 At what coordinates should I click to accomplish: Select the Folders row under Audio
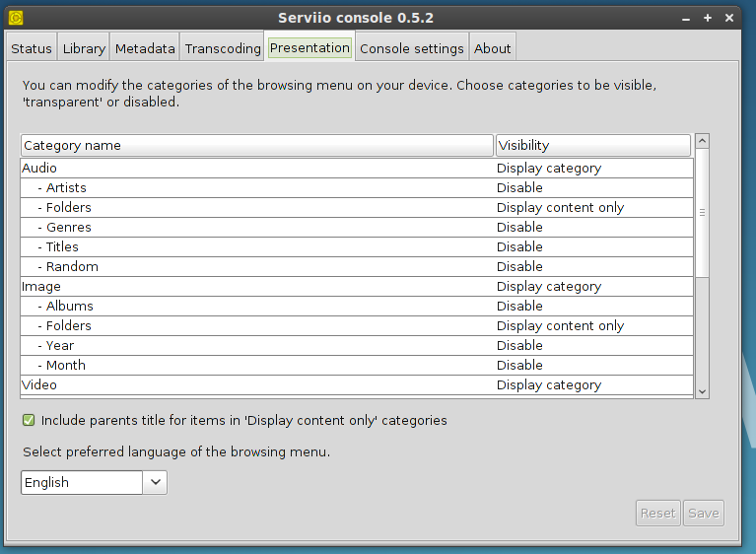[x=357, y=207]
